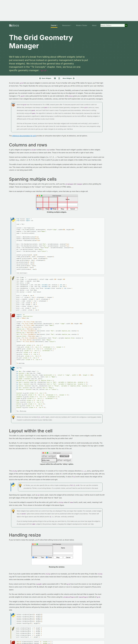Click Cancel in the resize Grid Example
Image resolution: width=138 pixels, height=644 pixels.
point(68,557)
